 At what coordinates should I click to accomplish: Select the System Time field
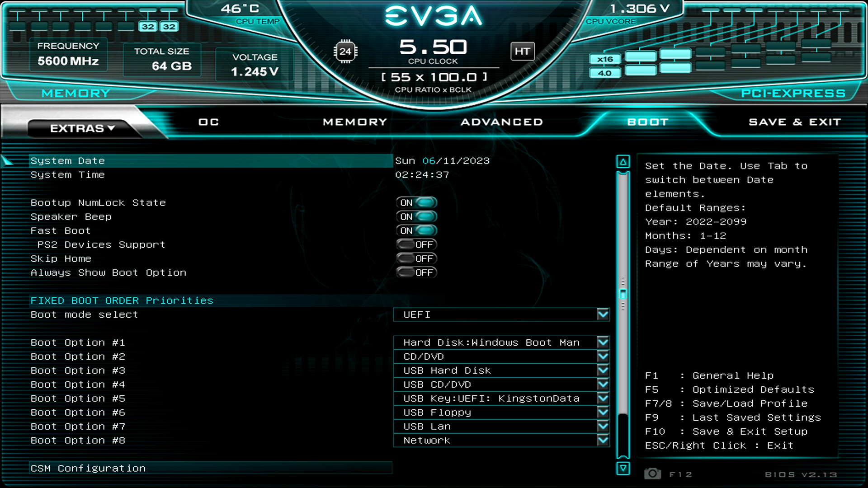click(67, 175)
